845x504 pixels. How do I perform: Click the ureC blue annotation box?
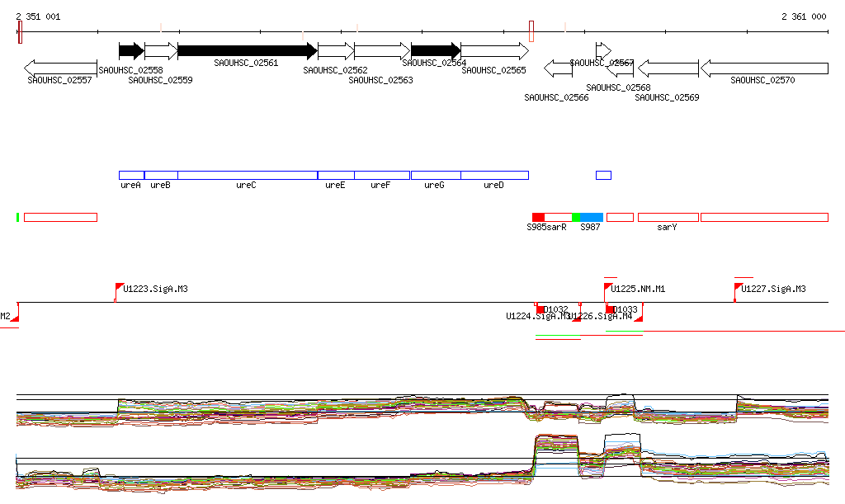tap(247, 175)
